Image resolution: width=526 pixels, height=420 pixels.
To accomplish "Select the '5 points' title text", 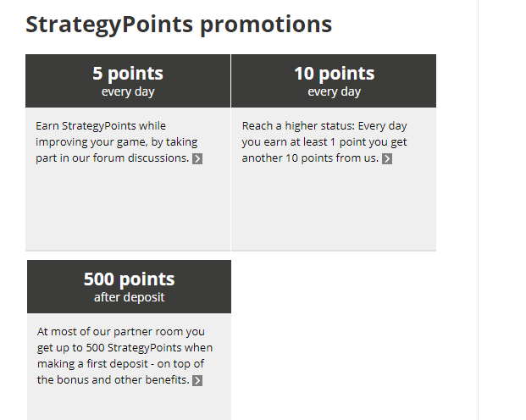I will (x=128, y=73).
